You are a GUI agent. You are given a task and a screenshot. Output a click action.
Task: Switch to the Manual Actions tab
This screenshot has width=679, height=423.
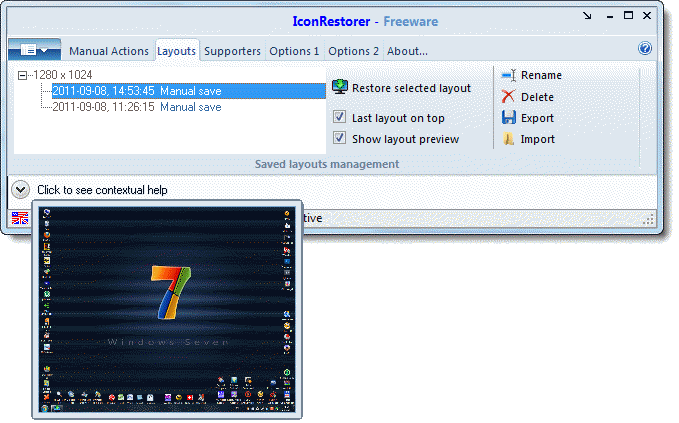109,51
